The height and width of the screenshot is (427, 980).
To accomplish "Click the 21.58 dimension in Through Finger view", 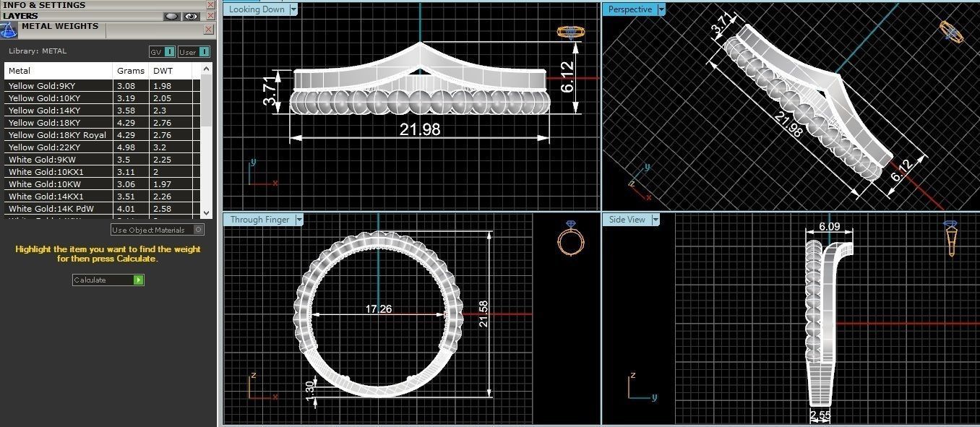I will [x=483, y=314].
